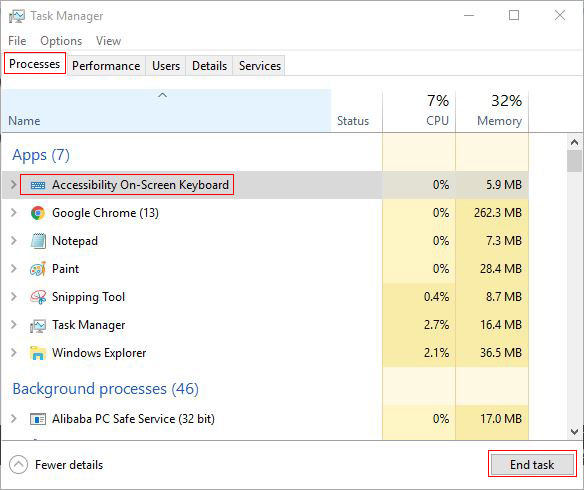Click the 5.9 MB memory value
The image size is (584, 490).
pyautogui.click(x=504, y=185)
